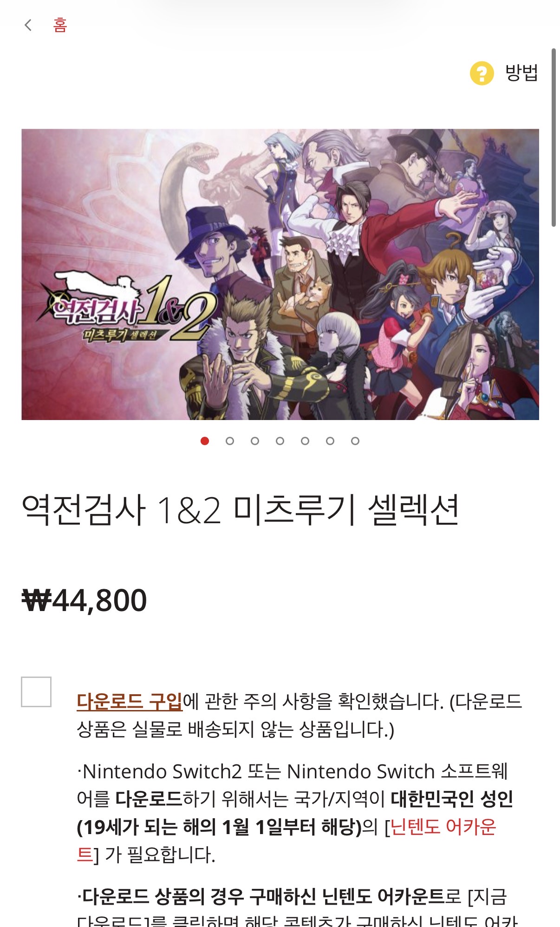Show the third carousel image dot

[x=255, y=441]
